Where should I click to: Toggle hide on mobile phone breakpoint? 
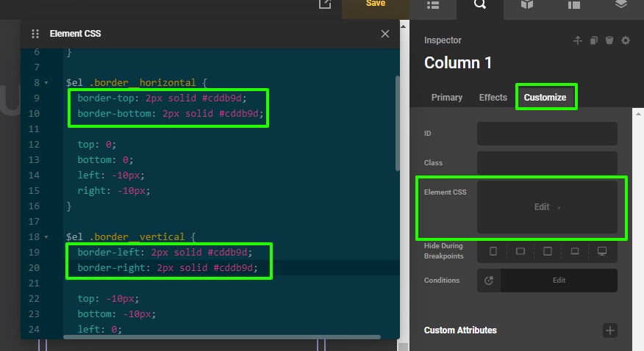click(x=493, y=251)
